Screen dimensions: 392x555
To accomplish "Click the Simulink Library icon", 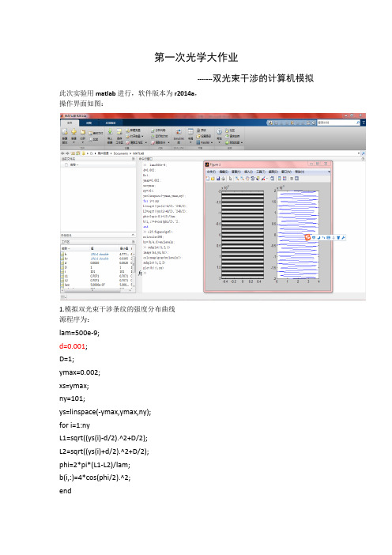I will (179, 131).
